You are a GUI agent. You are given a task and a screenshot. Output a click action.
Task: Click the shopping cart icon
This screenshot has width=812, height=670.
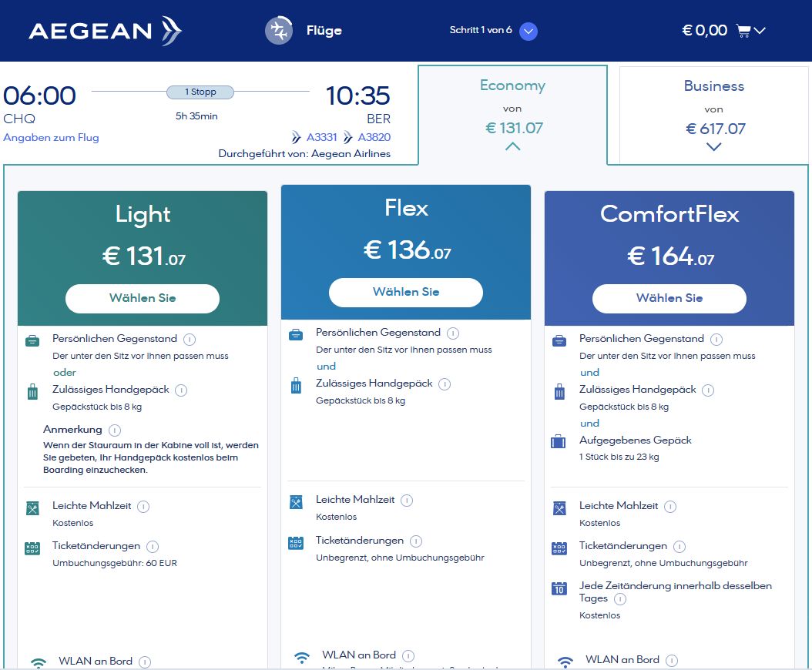click(x=743, y=31)
